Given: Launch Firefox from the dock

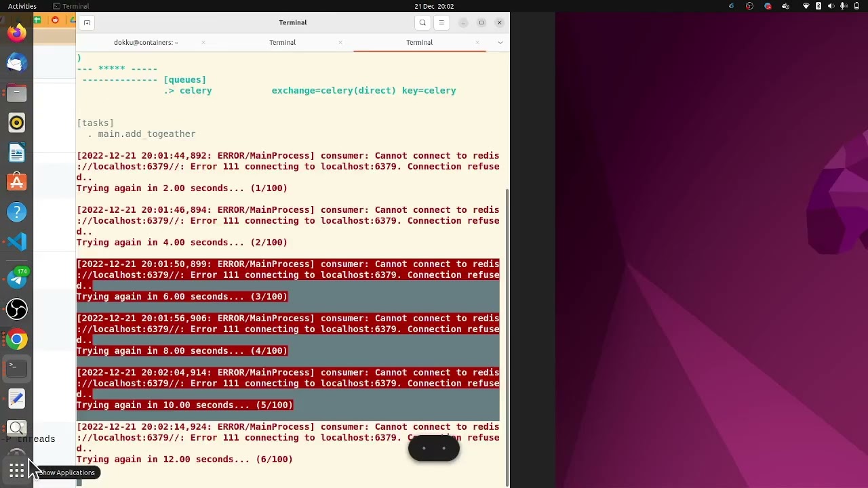Looking at the screenshot, I should pyautogui.click(x=17, y=33).
